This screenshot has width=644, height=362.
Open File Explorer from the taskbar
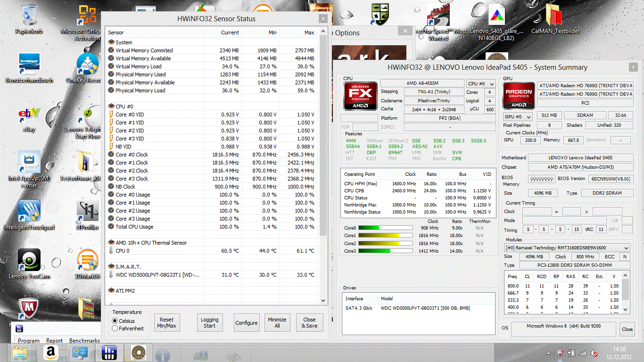[20, 353]
